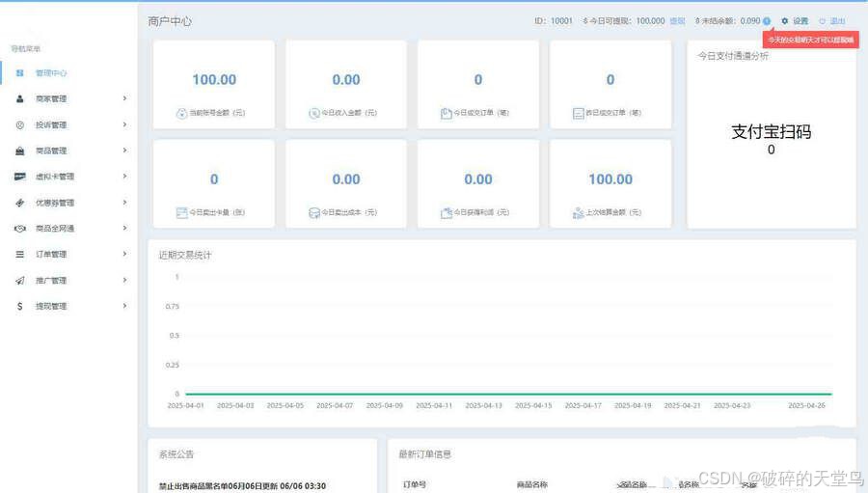Click the 商户中心 page title

[x=170, y=21]
